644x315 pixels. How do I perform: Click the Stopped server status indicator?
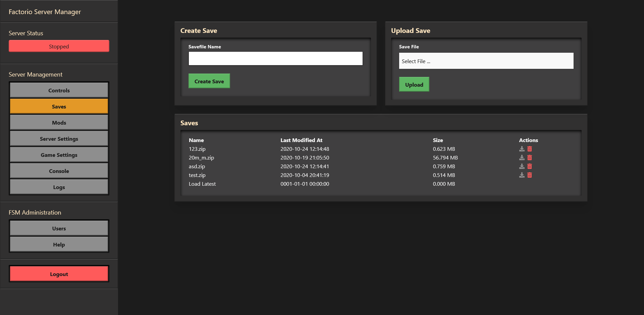59,46
